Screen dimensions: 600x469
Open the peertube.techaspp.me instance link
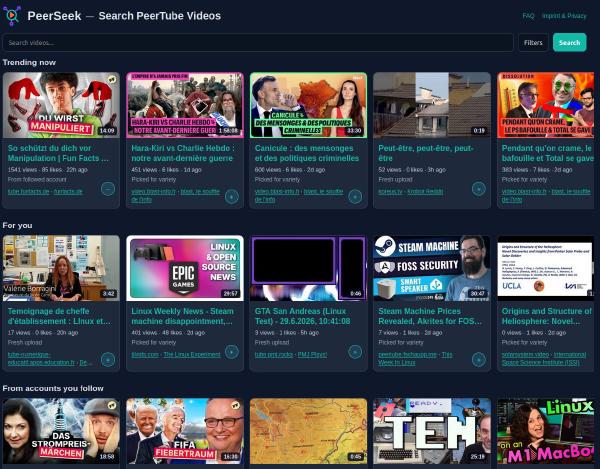click(x=408, y=355)
